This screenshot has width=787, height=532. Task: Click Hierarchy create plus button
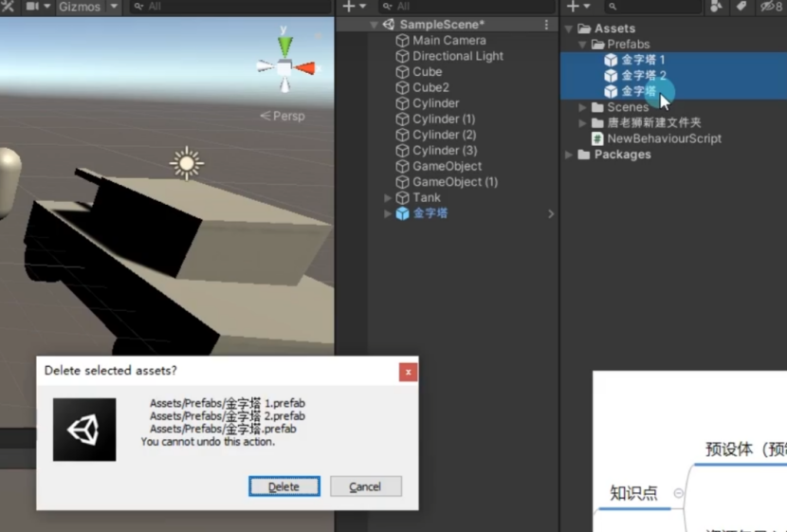pos(349,6)
